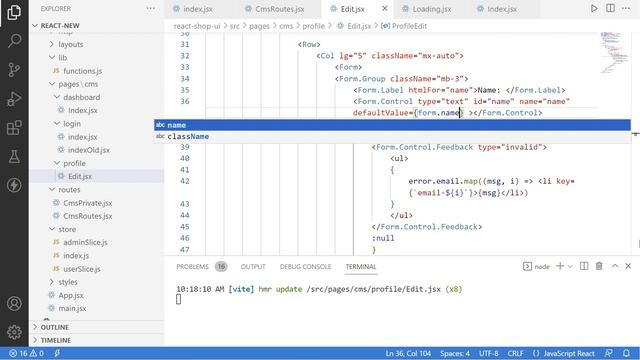The height and width of the screenshot is (360, 640).
Task: Open the PROBLEMS panel tab
Action: point(202,267)
